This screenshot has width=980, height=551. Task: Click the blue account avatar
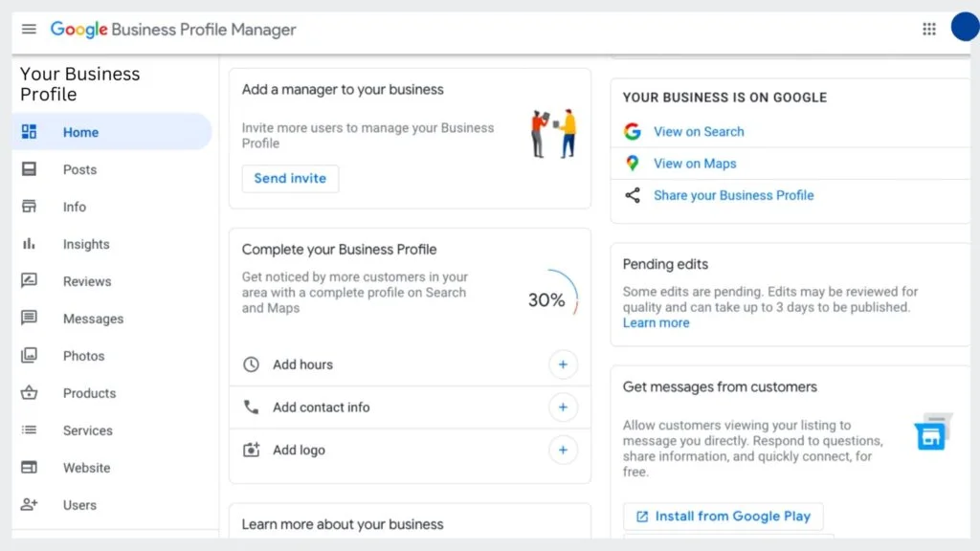pos(965,28)
